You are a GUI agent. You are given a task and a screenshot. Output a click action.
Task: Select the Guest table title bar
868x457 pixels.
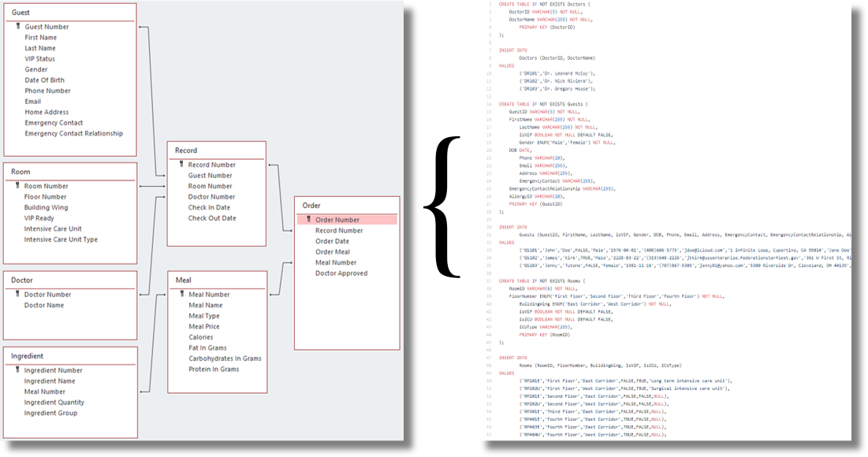[69, 13]
